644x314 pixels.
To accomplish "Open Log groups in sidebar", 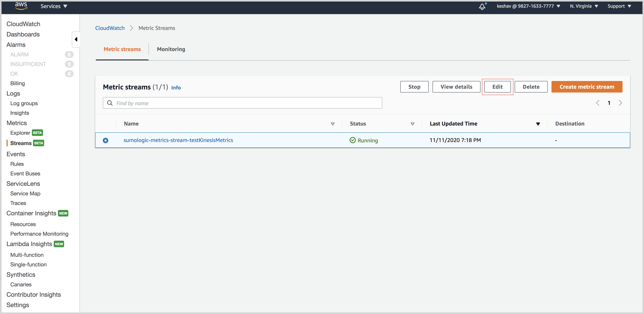I will click(24, 103).
